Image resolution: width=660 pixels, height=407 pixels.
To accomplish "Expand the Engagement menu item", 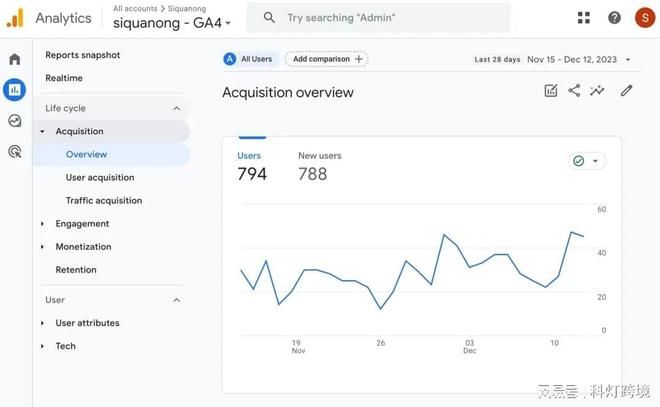I will [x=82, y=224].
